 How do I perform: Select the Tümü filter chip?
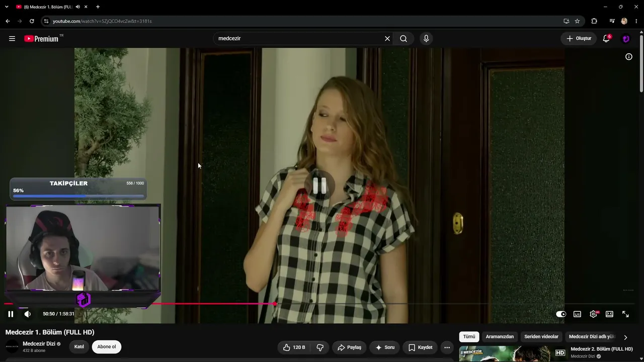pyautogui.click(x=469, y=337)
